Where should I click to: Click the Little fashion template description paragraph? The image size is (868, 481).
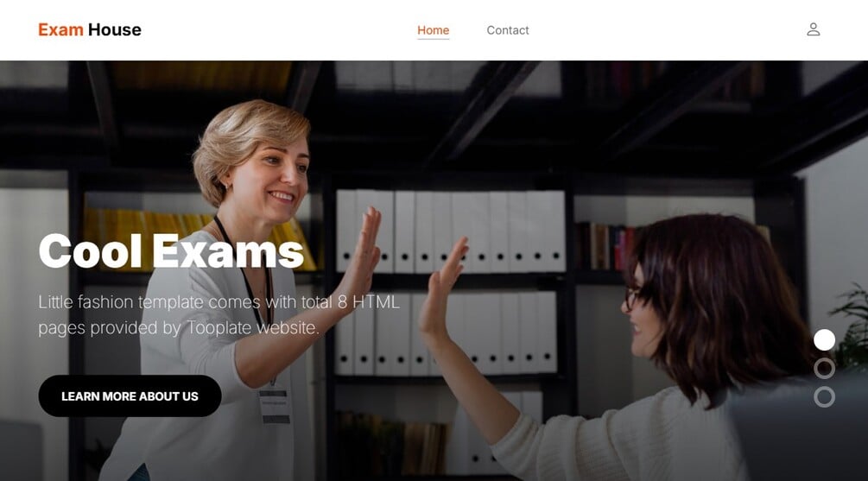click(x=219, y=314)
